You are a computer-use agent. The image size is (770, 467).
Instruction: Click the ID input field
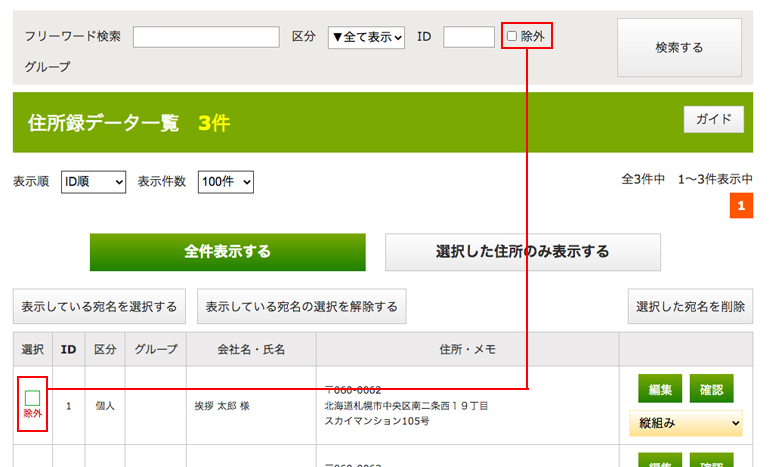tap(468, 37)
